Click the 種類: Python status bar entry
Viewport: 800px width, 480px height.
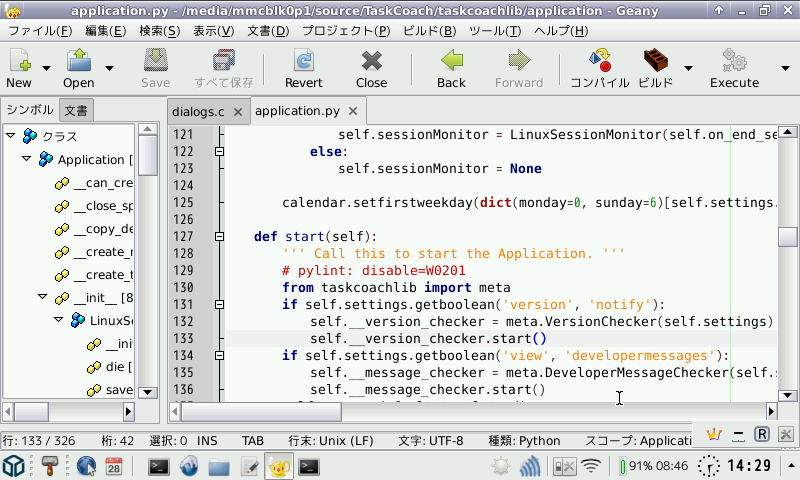524,441
